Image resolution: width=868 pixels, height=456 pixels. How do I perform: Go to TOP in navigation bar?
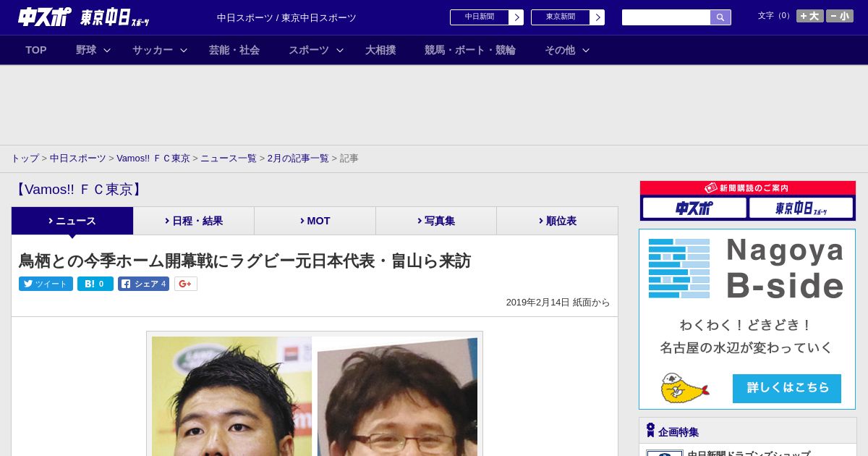pos(36,50)
